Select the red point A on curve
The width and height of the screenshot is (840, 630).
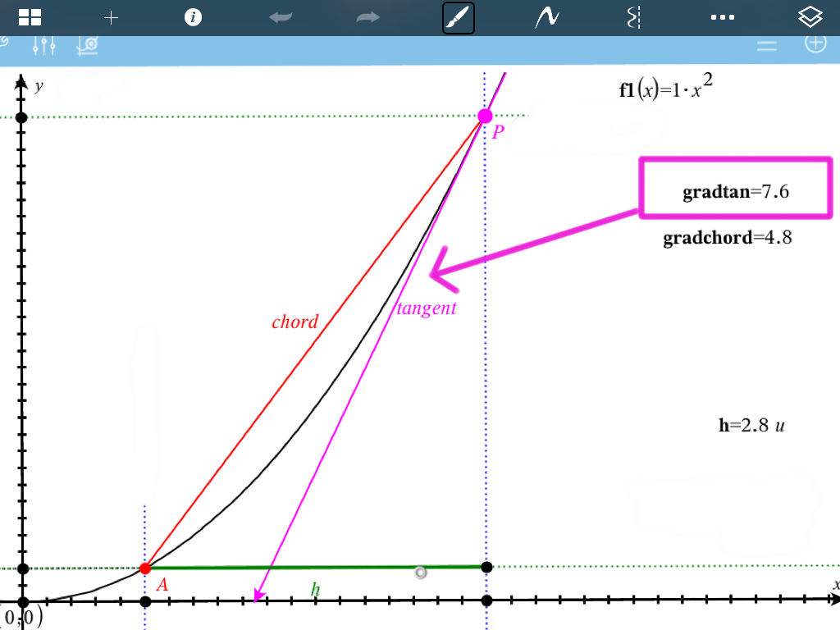pyautogui.click(x=145, y=568)
